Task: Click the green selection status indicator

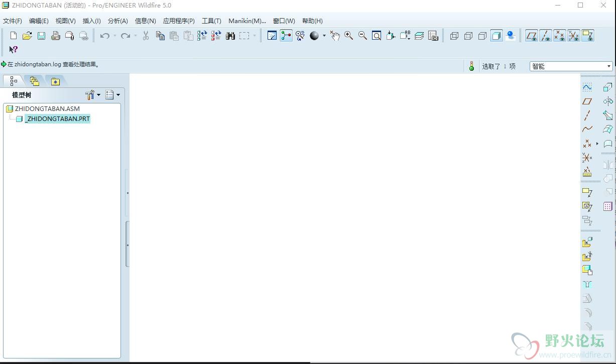Action: pyautogui.click(x=471, y=66)
